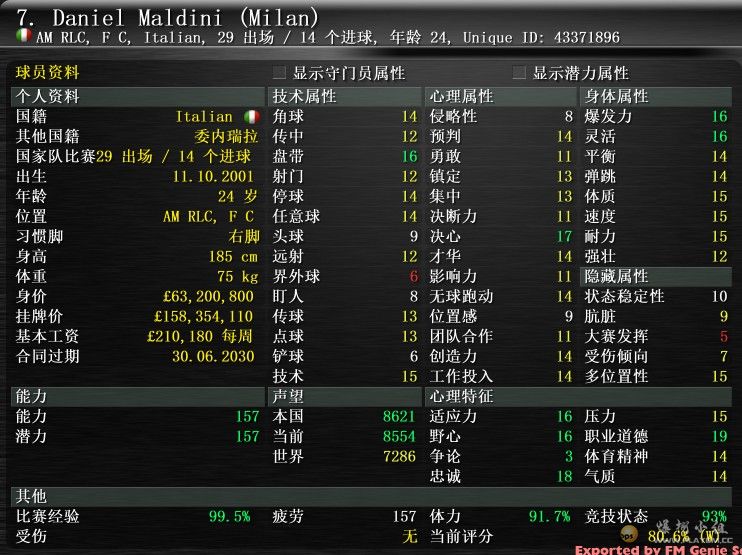Screen dimensions: 742x555
Task: Click the 多位置性 value 15
Action: click(x=719, y=377)
